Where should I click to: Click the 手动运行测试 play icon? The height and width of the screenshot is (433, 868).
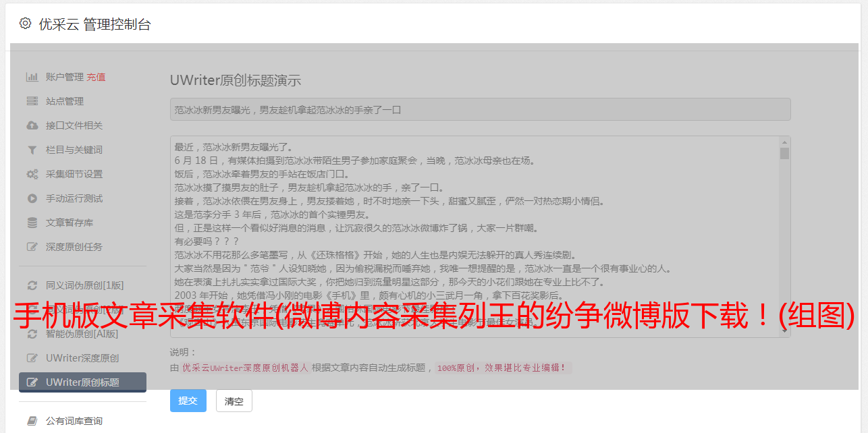click(x=32, y=198)
